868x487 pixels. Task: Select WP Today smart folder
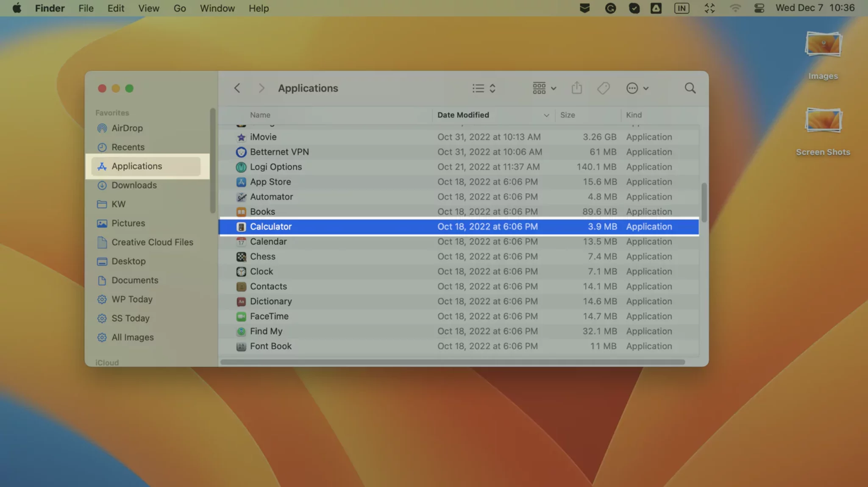coord(146,299)
